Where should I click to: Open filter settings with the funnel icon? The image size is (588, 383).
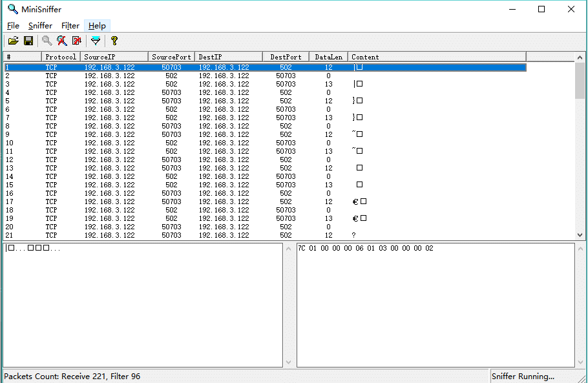click(96, 41)
